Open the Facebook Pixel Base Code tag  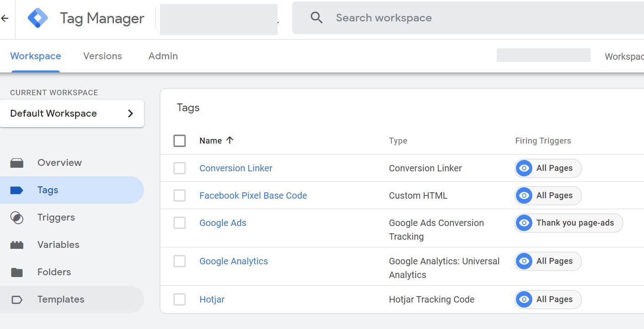253,195
